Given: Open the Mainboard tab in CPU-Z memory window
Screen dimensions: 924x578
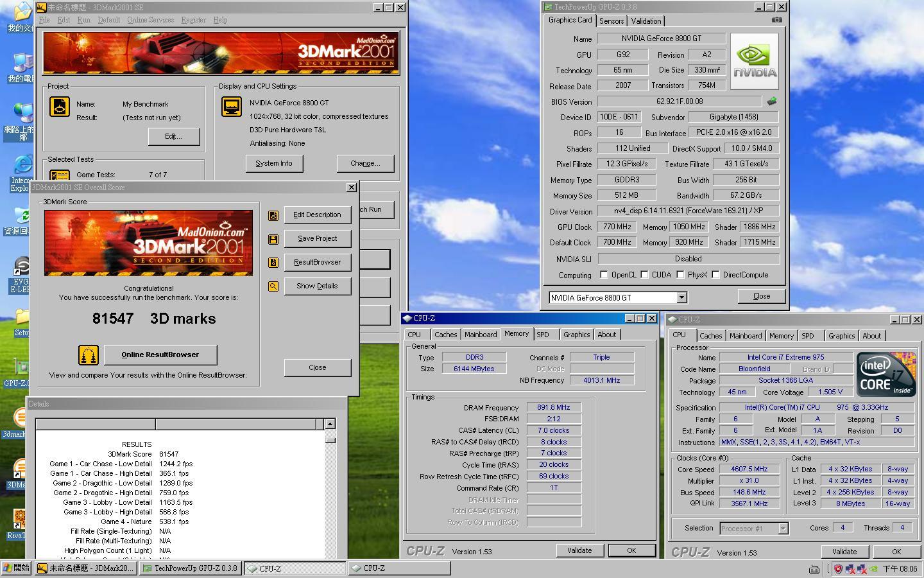Looking at the screenshot, I should click(481, 335).
